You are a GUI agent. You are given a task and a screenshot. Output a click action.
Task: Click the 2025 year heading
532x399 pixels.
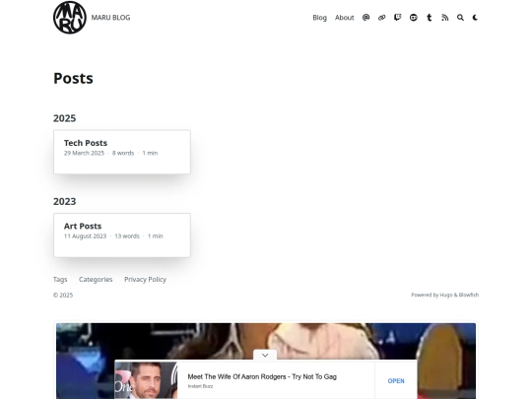(64, 118)
